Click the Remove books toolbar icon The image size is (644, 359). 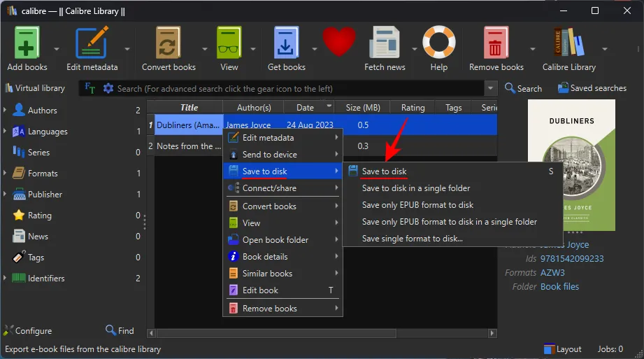[x=496, y=43]
